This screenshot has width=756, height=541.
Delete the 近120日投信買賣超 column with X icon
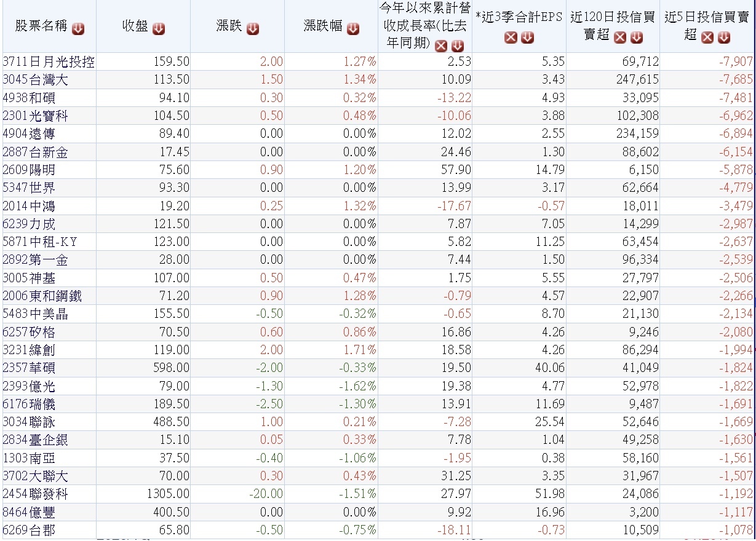(x=620, y=38)
